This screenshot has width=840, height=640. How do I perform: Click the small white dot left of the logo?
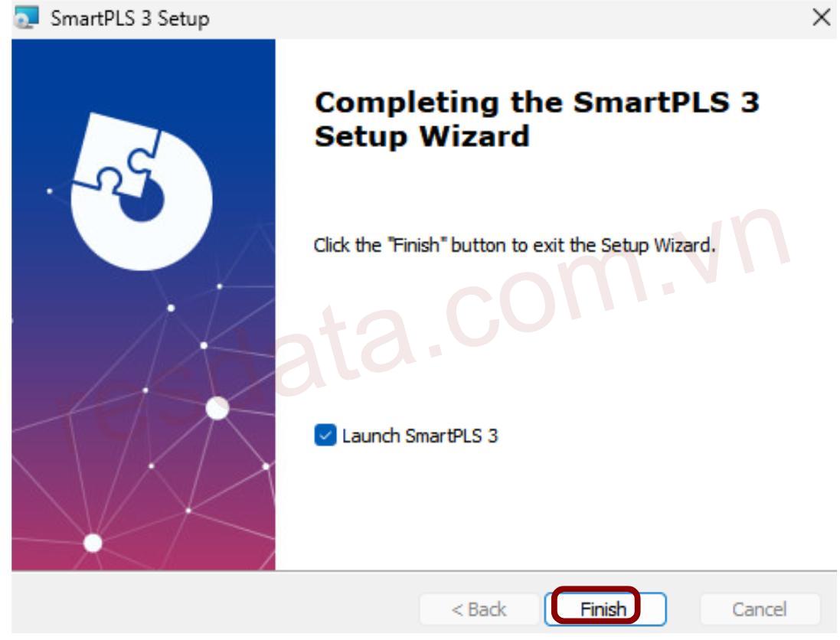[x=49, y=191]
